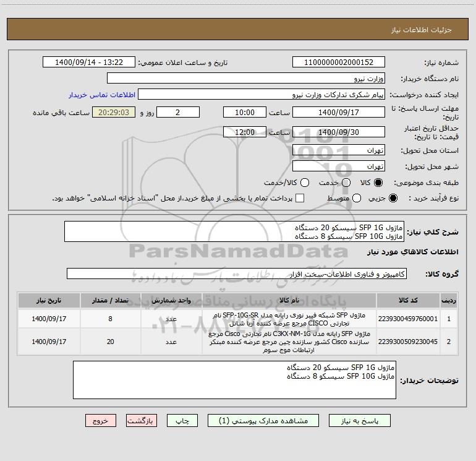
Task: Click the request creator field پیام شکری
Action: [x=261, y=94]
